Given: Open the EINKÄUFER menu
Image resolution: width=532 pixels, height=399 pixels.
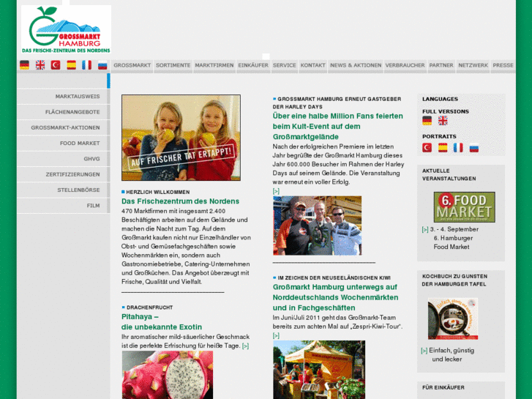Looking at the screenshot, I should coord(253,66).
